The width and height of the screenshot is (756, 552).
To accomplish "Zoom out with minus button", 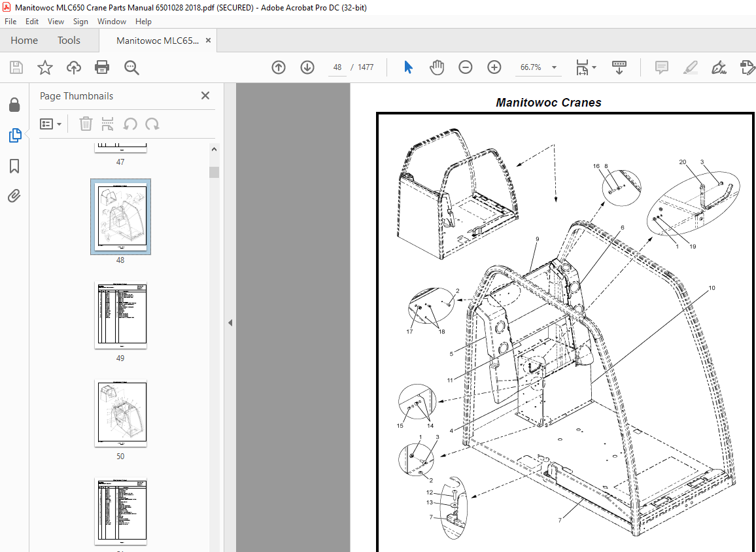I will (465, 67).
